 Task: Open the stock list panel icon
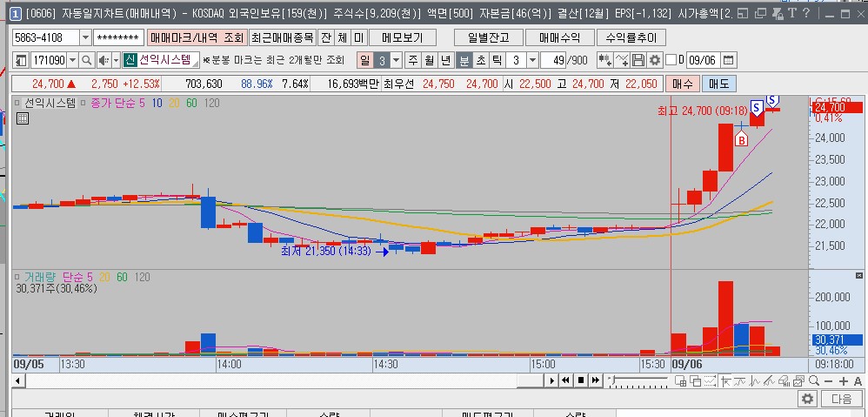(x=22, y=60)
